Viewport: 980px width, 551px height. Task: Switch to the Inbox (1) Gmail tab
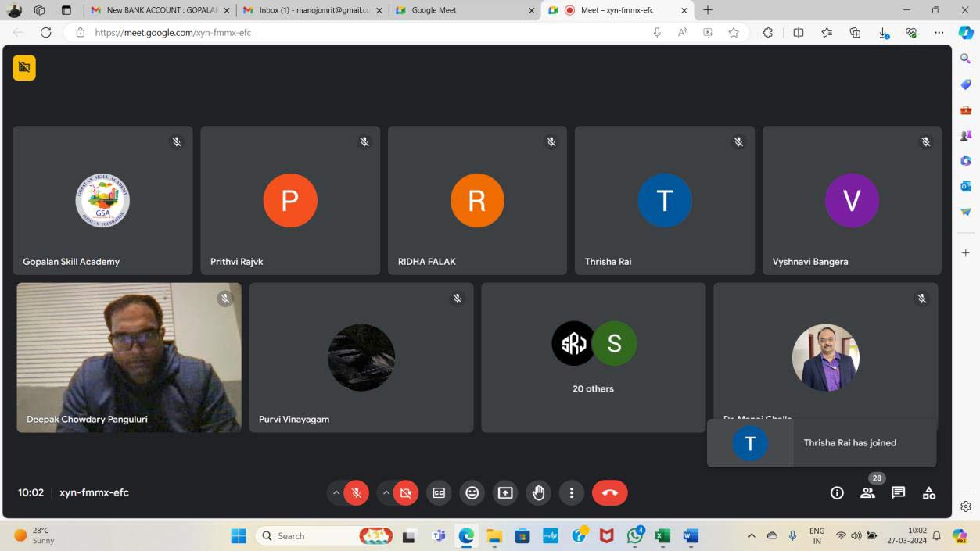tap(311, 10)
